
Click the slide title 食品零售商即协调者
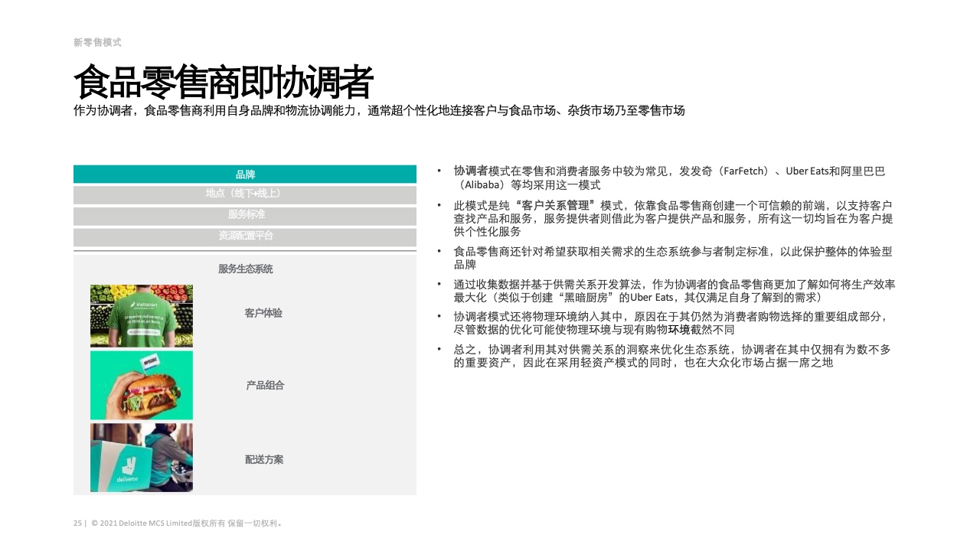tap(224, 82)
